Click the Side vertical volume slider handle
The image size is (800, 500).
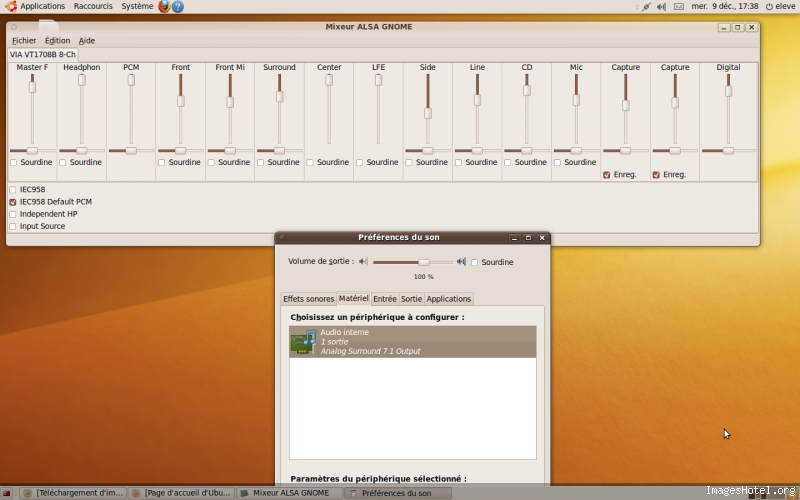428,113
